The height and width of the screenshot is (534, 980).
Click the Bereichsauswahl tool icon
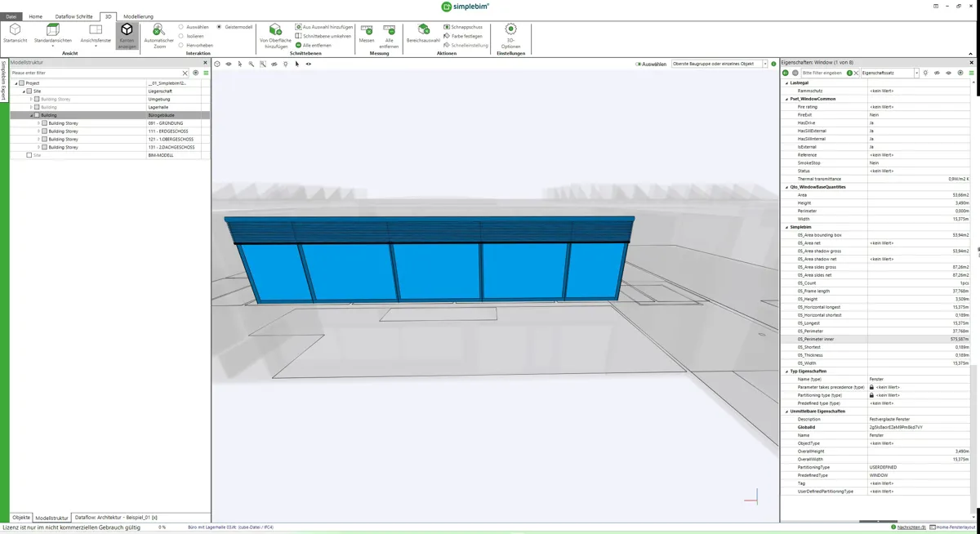click(423, 29)
